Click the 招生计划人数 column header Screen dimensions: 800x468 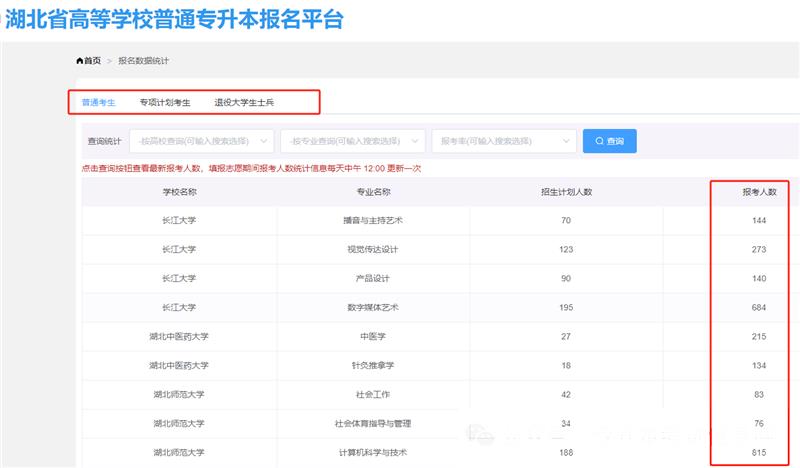pyautogui.click(x=566, y=192)
